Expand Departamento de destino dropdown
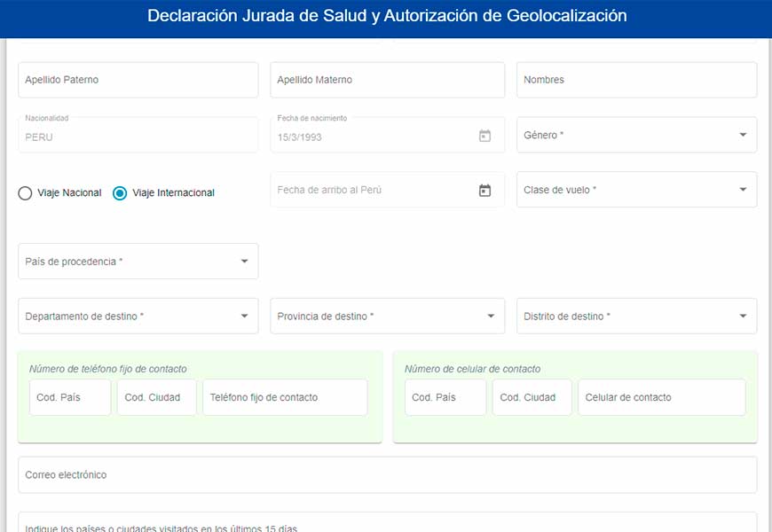772x532 pixels. point(138,316)
